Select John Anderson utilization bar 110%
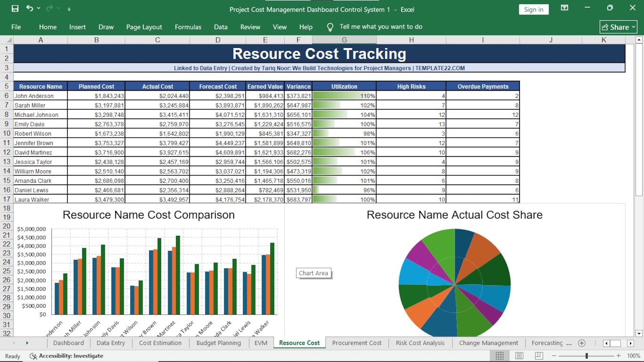The height and width of the screenshot is (362, 644). (344, 96)
